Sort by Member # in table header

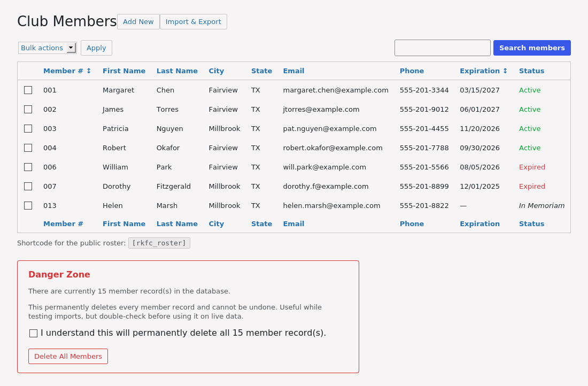click(x=67, y=71)
